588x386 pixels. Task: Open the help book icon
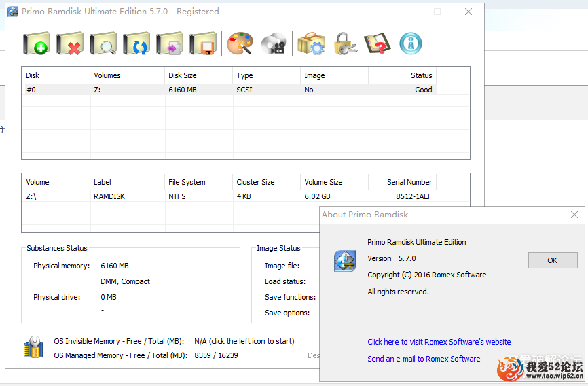[378, 43]
